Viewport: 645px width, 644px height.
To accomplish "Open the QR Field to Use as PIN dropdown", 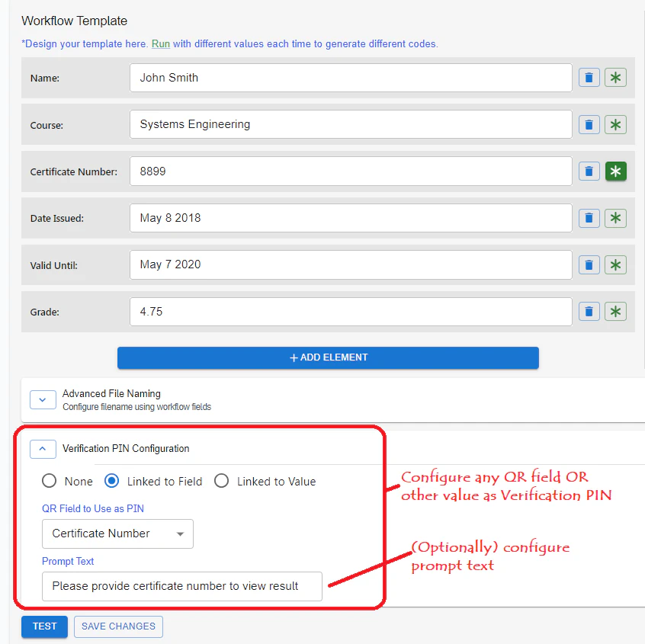I will 117,533.
